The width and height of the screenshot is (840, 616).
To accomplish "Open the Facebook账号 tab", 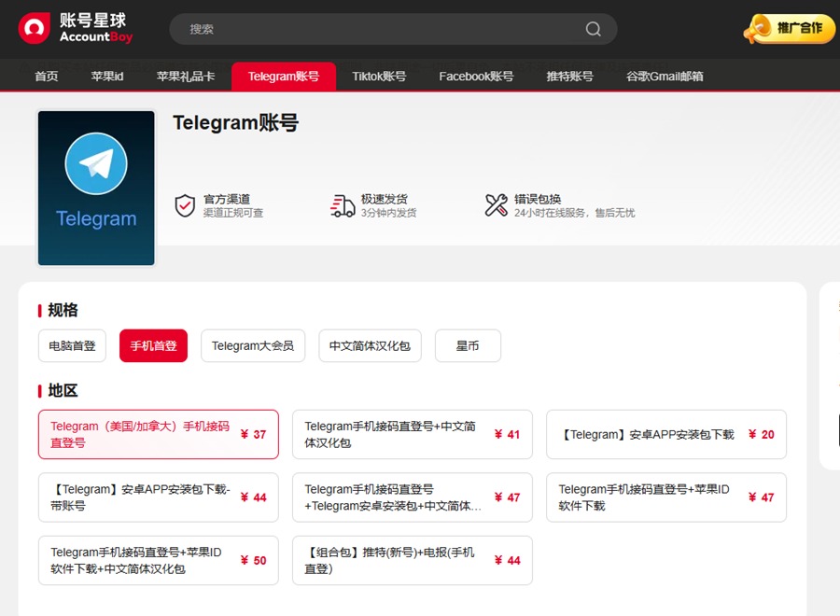I will 476,76.
